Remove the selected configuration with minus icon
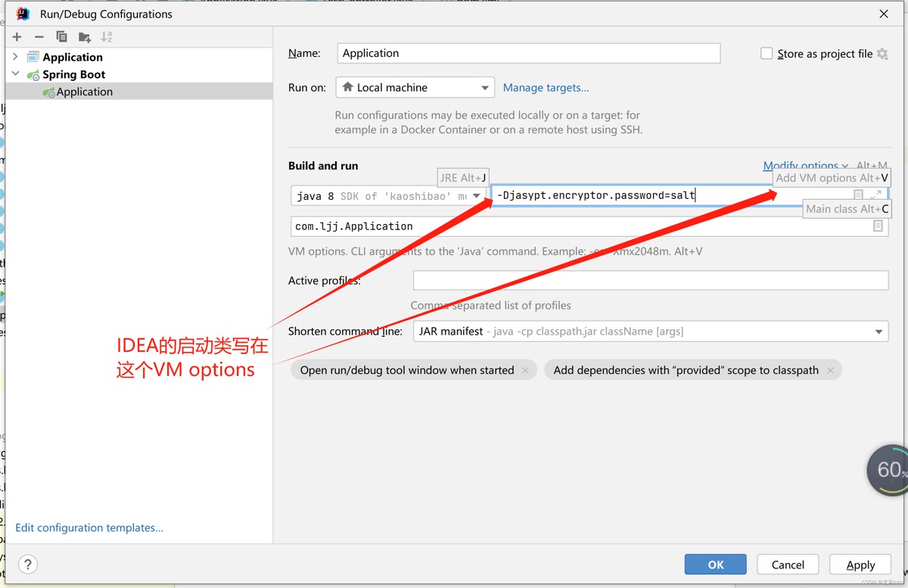The height and width of the screenshot is (588, 908). [39, 37]
